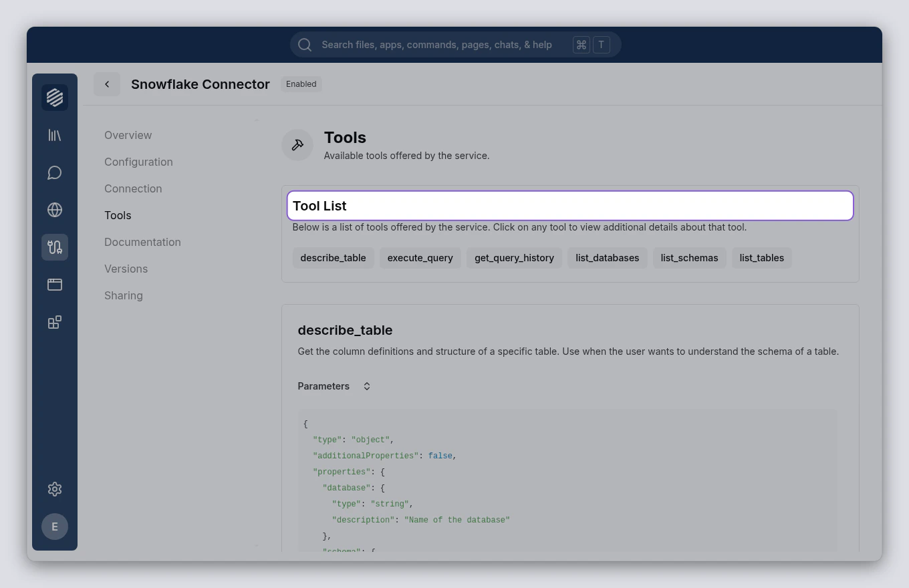909x588 pixels.
Task: Click the T shortcut key badge
Action: pos(601,45)
